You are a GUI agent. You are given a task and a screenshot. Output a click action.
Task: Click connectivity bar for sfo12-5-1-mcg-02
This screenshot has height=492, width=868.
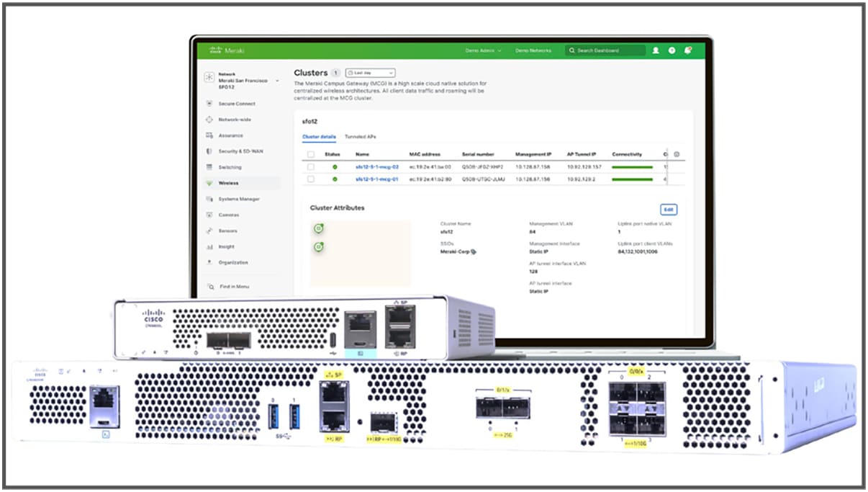[632, 167]
